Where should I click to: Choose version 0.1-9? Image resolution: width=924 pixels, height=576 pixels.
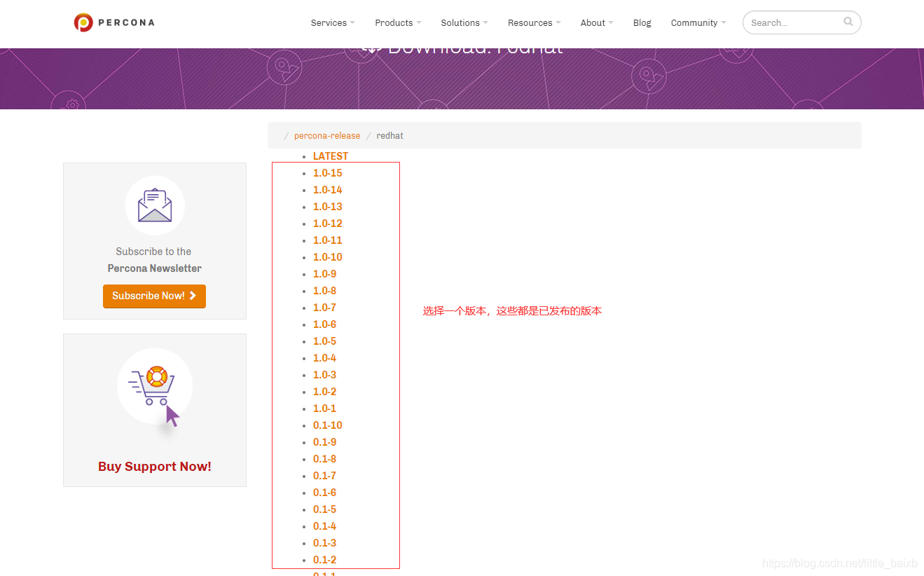pyautogui.click(x=325, y=442)
